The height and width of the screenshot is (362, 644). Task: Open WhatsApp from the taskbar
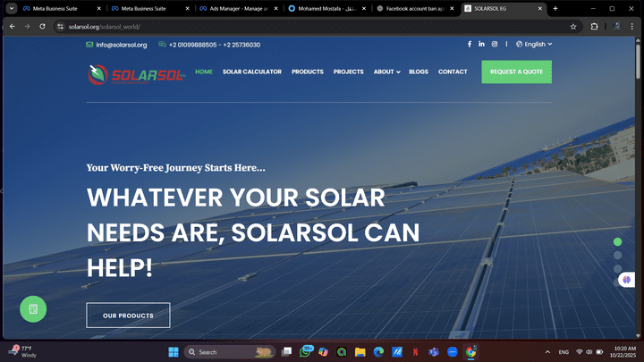click(x=306, y=352)
